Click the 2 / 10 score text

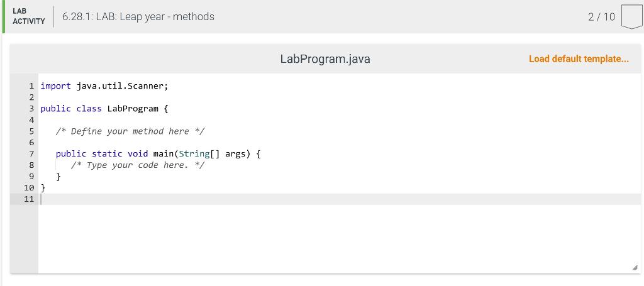click(x=601, y=17)
